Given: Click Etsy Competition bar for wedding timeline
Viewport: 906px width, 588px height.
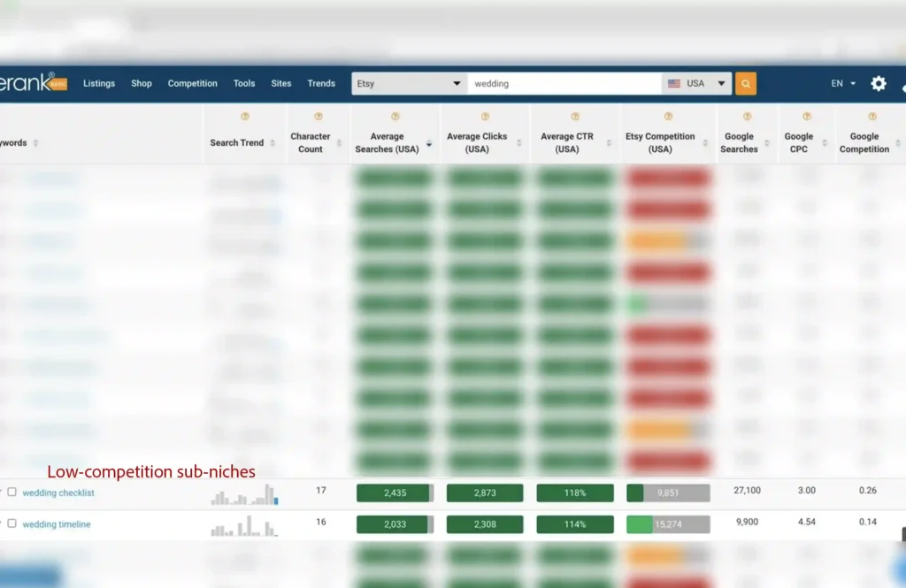Looking at the screenshot, I should 668,524.
